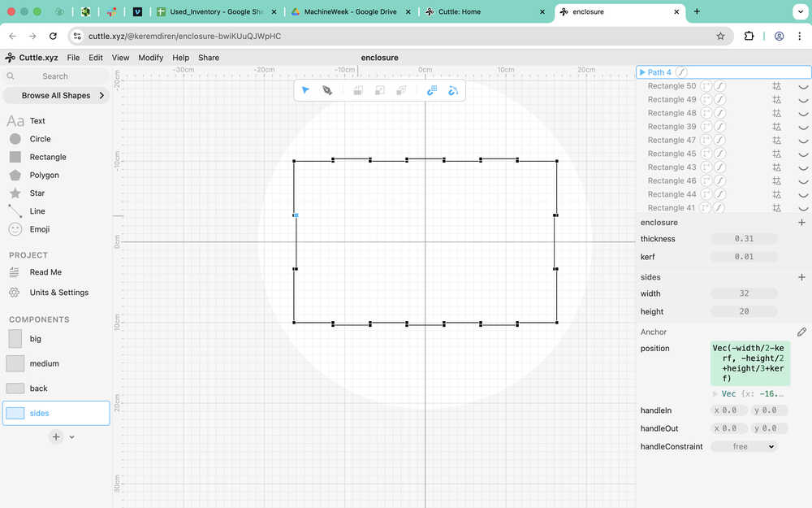The width and height of the screenshot is (812, 508).
Task: Toggle snap to grid magnet icon
Action: pyautogui.click(x=432, y=90)
